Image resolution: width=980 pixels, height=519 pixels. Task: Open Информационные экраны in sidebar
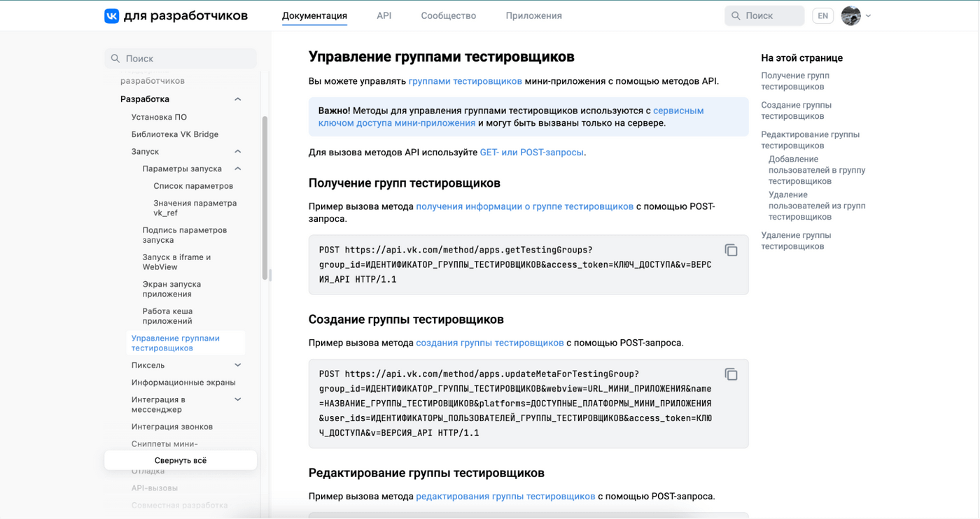[x=183, y=383]
